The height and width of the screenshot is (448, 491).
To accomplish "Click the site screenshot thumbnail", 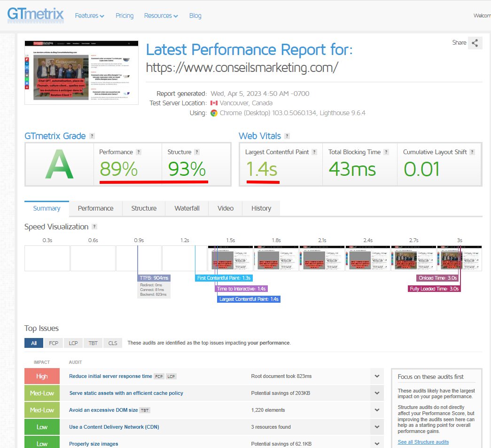I will click(x=81, y=72).
